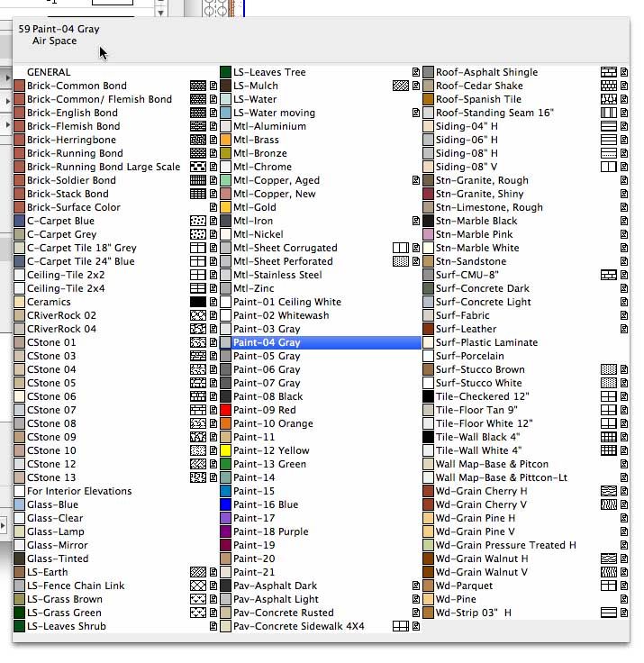Screen dimensions: 644x663
Task: Click the perforated pattern icon for Mtl-Sheet Perforated
Action: [401, 261]
